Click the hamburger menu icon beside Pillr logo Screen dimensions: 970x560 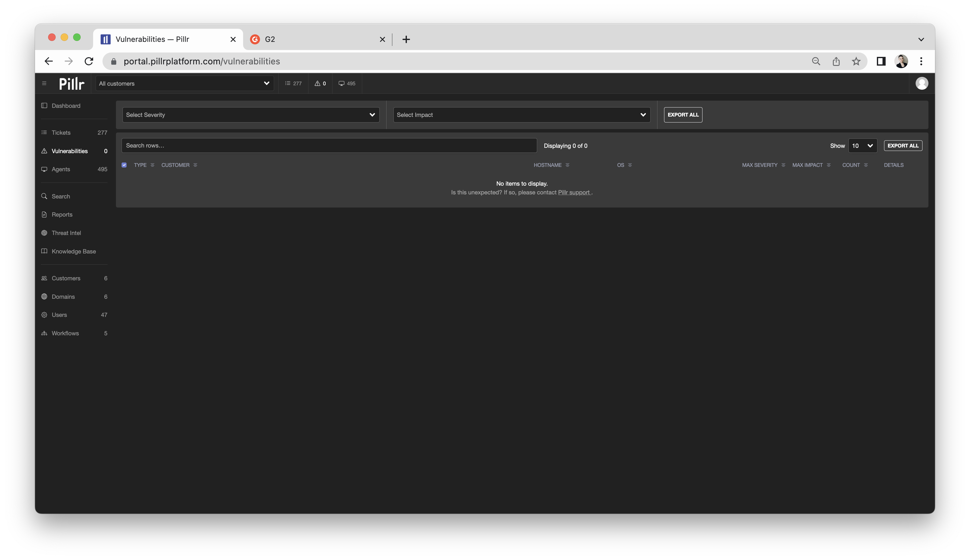pyautogui.click(x=44, y=83)
